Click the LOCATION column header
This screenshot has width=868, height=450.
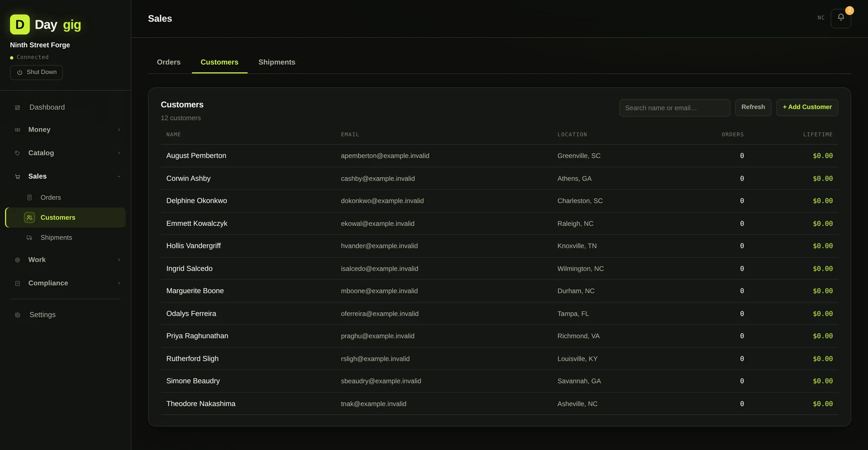(572, 135)
